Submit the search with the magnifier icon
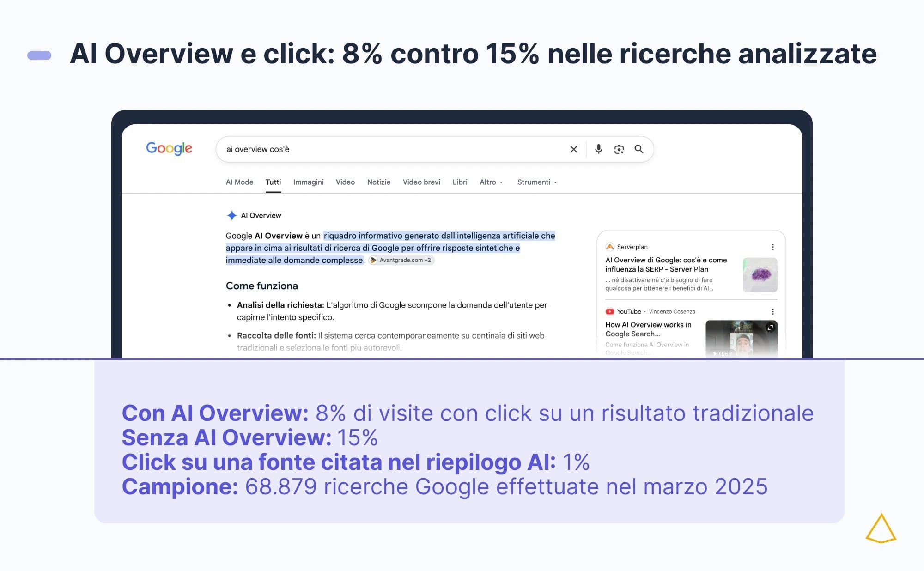 [x=639, y=149]
